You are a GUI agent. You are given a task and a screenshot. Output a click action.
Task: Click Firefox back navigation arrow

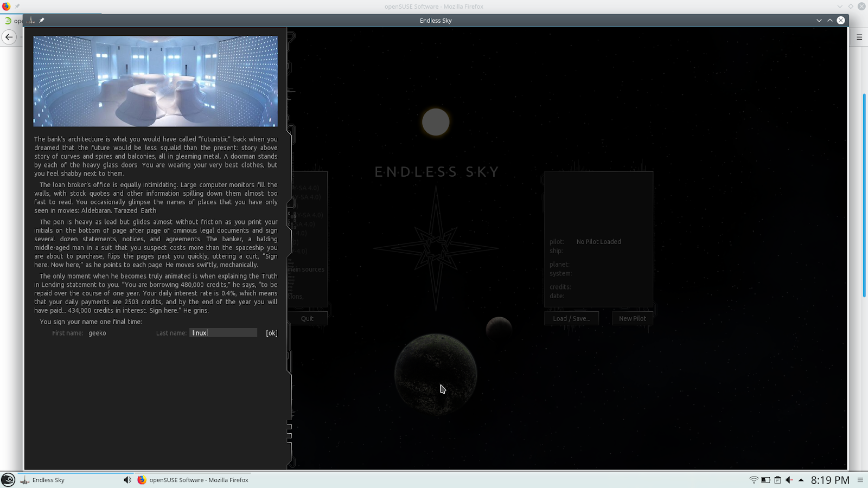(9, 37)
